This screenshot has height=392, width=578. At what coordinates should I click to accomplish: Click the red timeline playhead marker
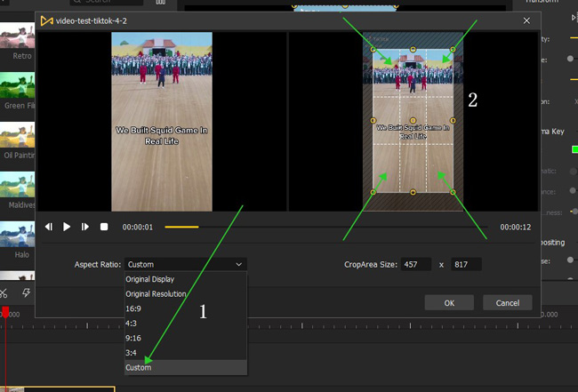[5, 312]
